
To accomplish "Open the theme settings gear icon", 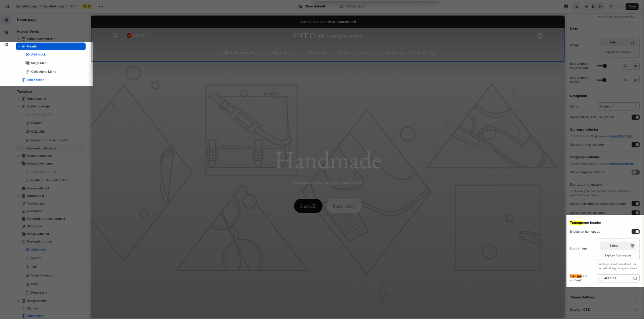I will click(6, 32).
